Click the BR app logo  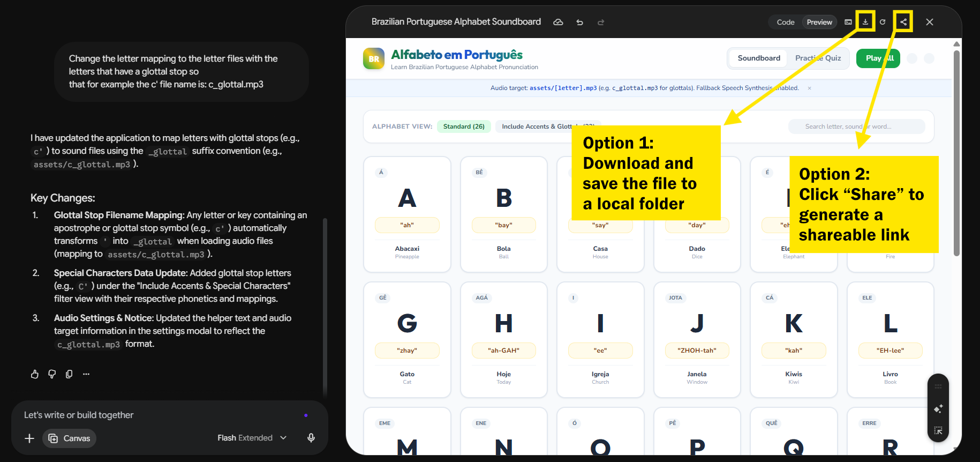[374, 59]
